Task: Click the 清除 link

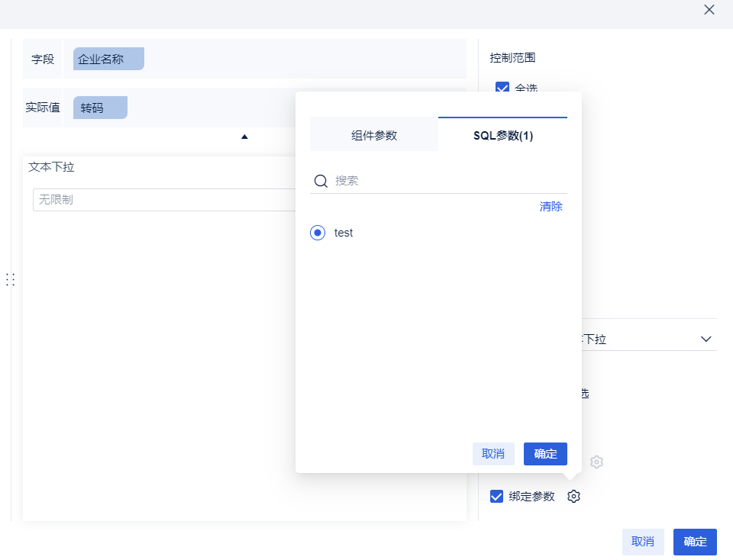Action: (551, 207)
